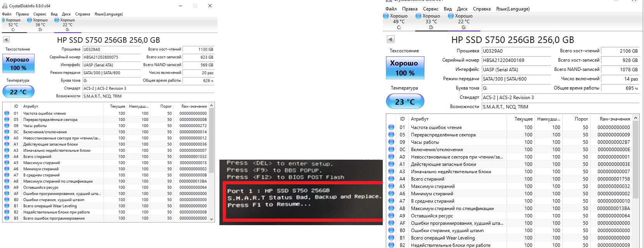
Task: Click the 22 °C temperature button
Action: click(19, 92)
